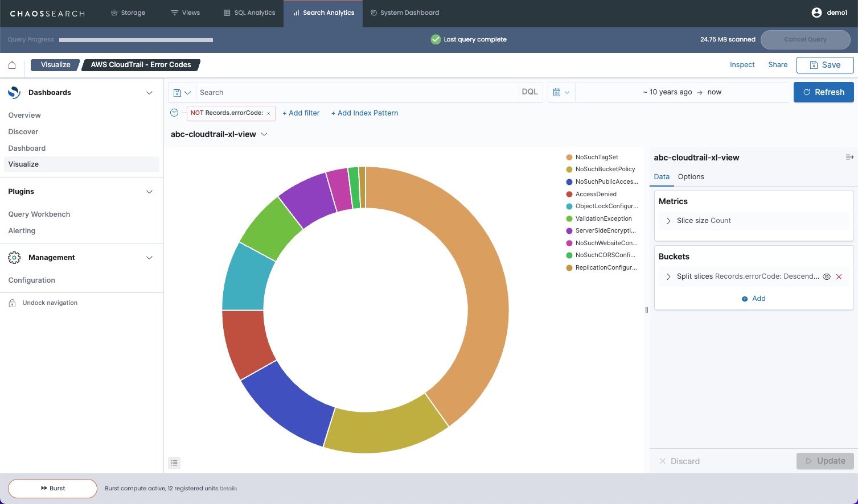
Task: Click the Query Progress bar
Action: 136,40
